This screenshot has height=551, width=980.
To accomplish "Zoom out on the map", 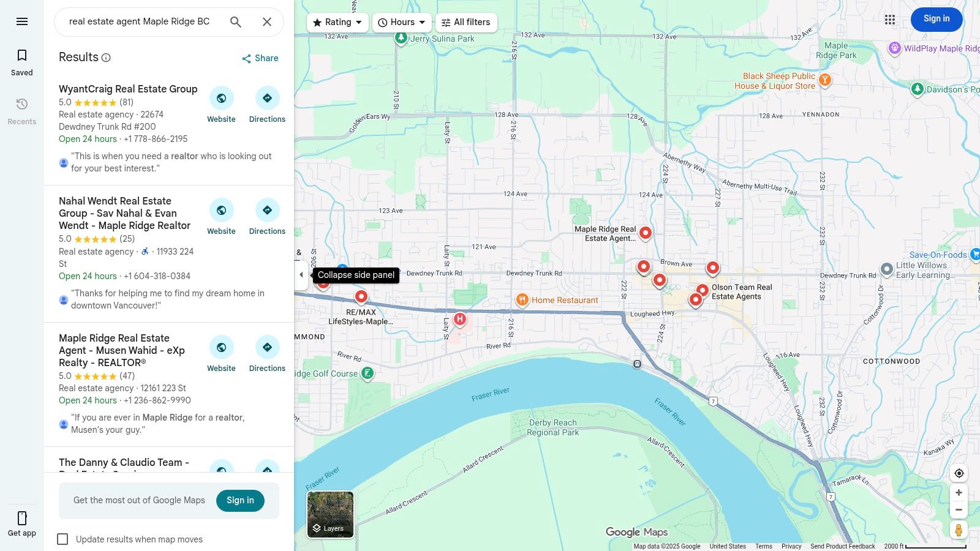I will pos(959,510).
